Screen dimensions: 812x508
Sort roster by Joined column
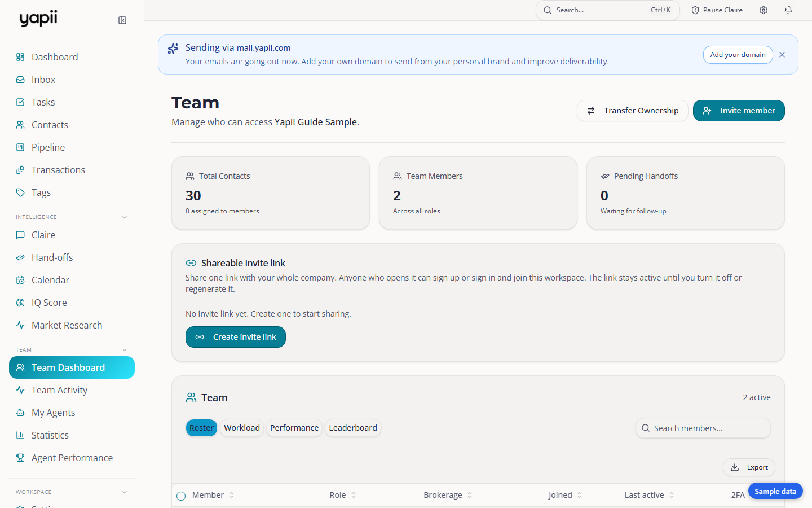tap(566, 495)
